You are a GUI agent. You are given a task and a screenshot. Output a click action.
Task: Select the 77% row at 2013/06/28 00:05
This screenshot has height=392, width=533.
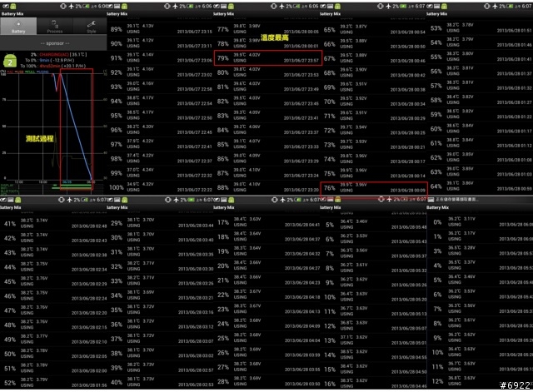pyautogui.click(x=266, y=29)
